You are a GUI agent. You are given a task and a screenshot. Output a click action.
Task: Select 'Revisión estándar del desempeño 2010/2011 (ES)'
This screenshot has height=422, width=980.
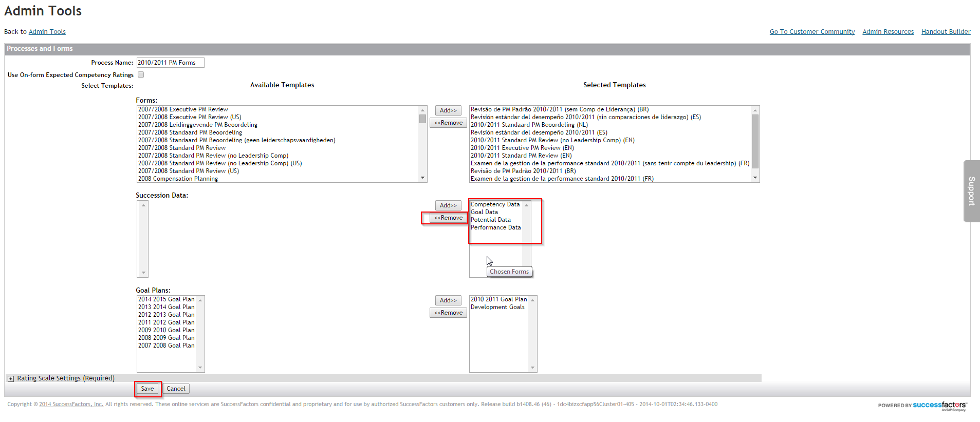(611, 132)
